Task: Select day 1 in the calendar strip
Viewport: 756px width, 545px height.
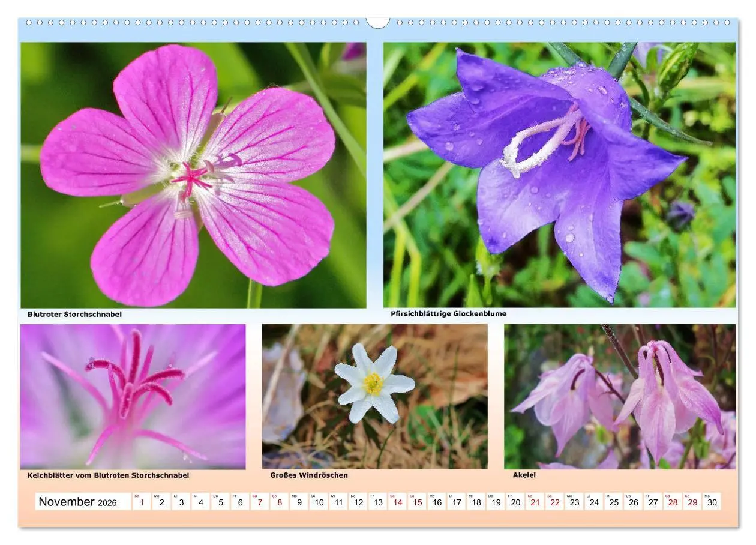Action: [x=142, y=502]
